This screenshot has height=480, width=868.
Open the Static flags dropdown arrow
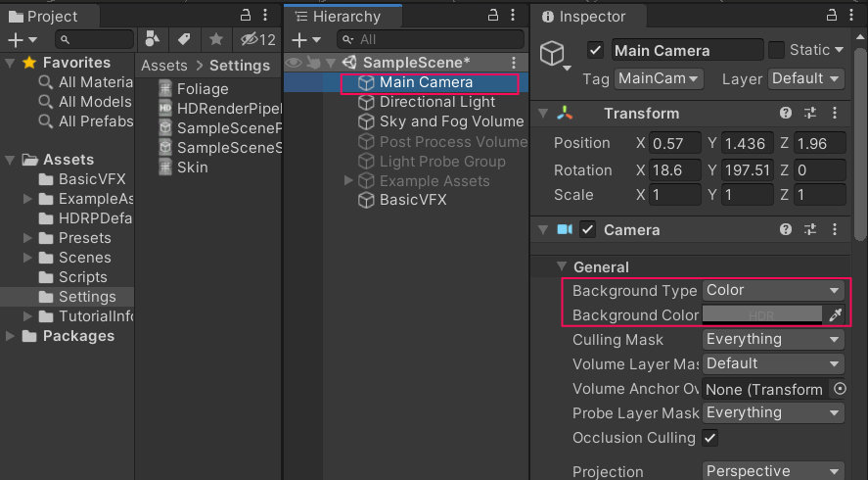[840, 50]
